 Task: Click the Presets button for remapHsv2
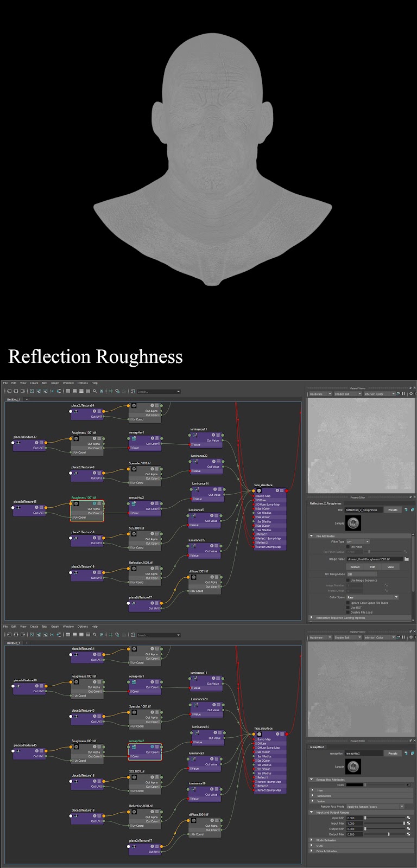[393, 754]
